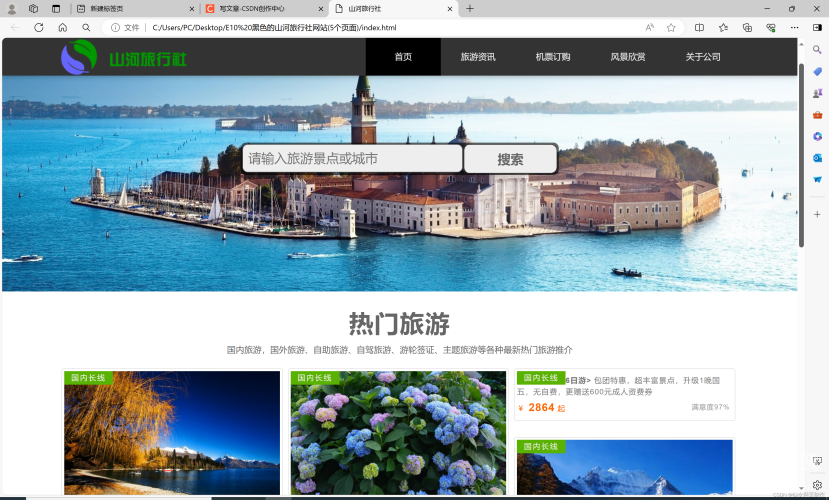Refresh the page with the reload icon
Screen dimensions: 829x500
point(39,27)
